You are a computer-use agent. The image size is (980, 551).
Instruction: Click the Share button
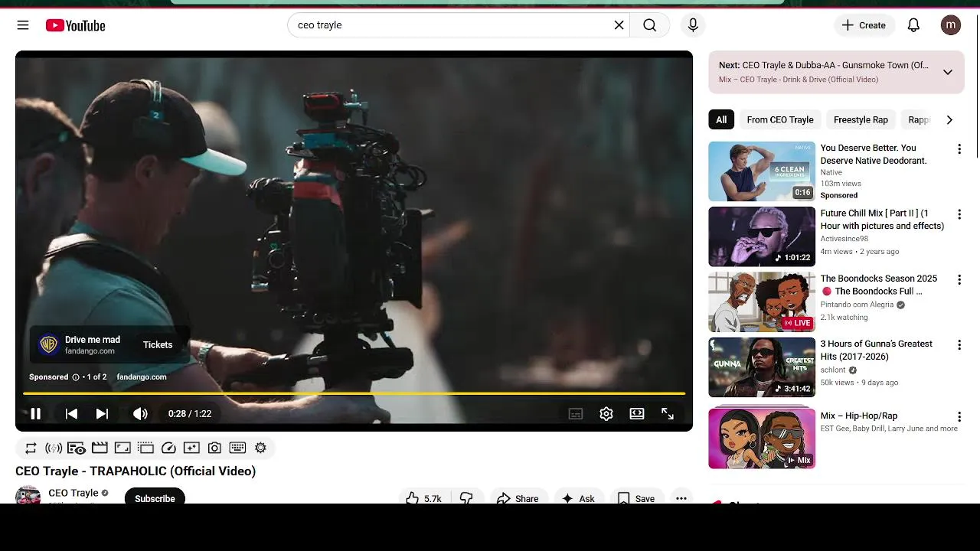point(518,497)
